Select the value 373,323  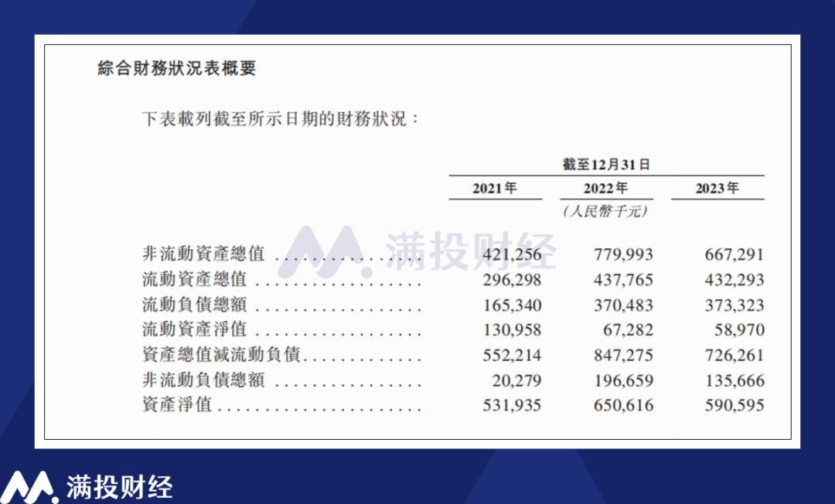pos(734,305)
